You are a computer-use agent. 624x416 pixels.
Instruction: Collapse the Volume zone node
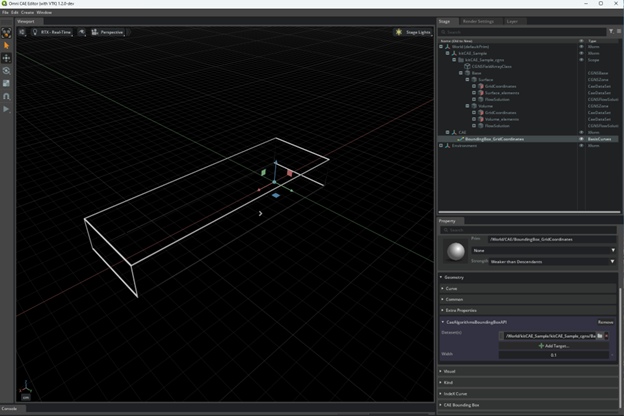[468, 106]
